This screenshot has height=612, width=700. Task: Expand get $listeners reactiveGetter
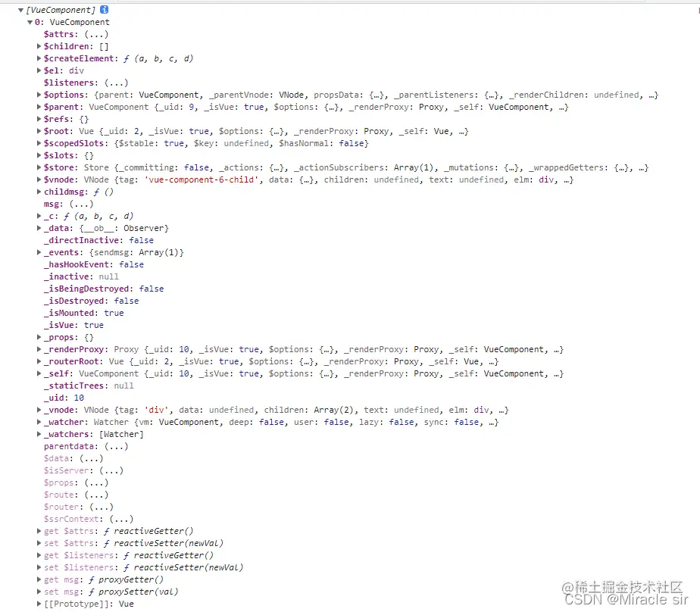[x=39, y=555]
